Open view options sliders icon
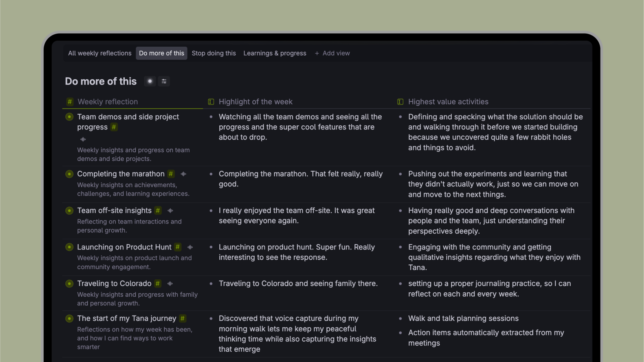Image resolution: width=644 pixels, height=362 pixels. (164, 81)
